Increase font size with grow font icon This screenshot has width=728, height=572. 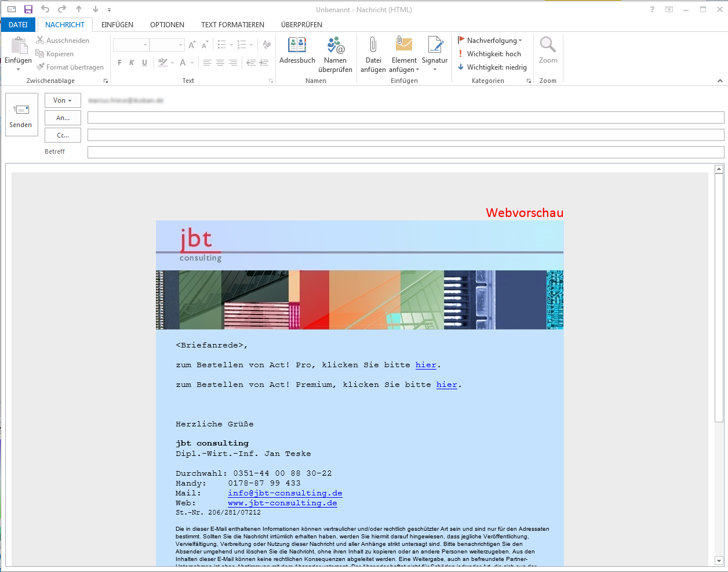coord(192,45)
